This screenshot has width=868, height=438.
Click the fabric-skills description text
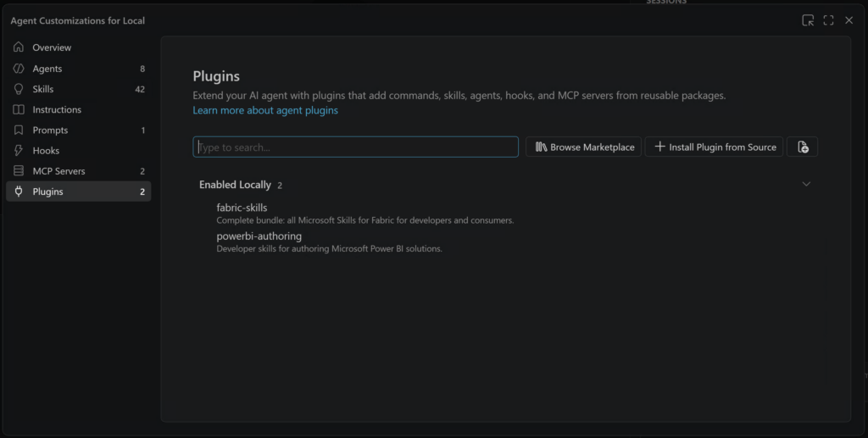pos(365,220)
